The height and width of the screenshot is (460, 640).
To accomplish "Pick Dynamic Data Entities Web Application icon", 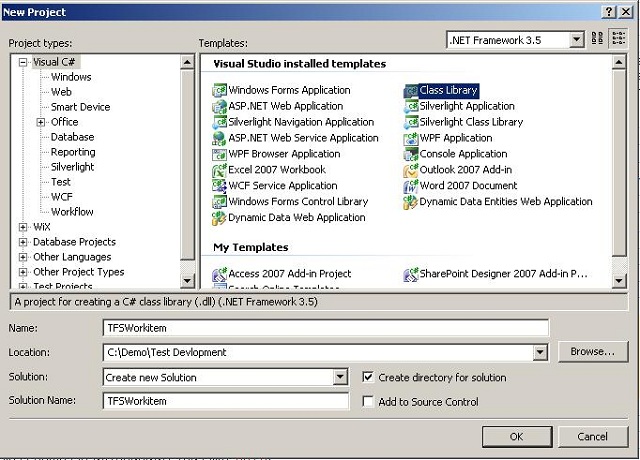I will (411, 202).
